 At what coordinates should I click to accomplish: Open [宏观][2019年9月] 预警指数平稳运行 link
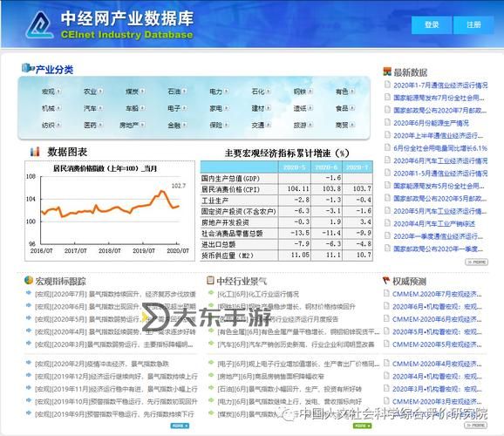click(x=114, y=414)
